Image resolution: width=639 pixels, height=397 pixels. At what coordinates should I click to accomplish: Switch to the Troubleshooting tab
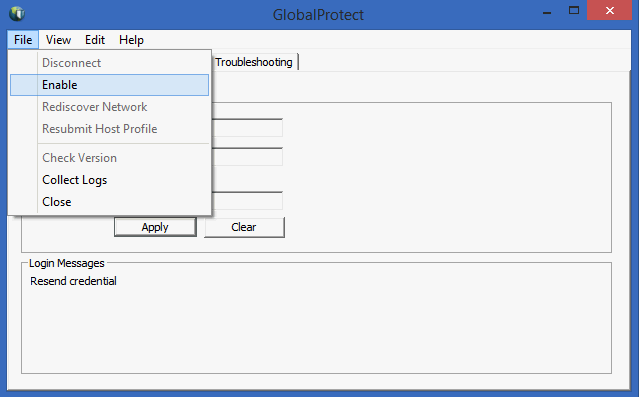coord(254,62)
